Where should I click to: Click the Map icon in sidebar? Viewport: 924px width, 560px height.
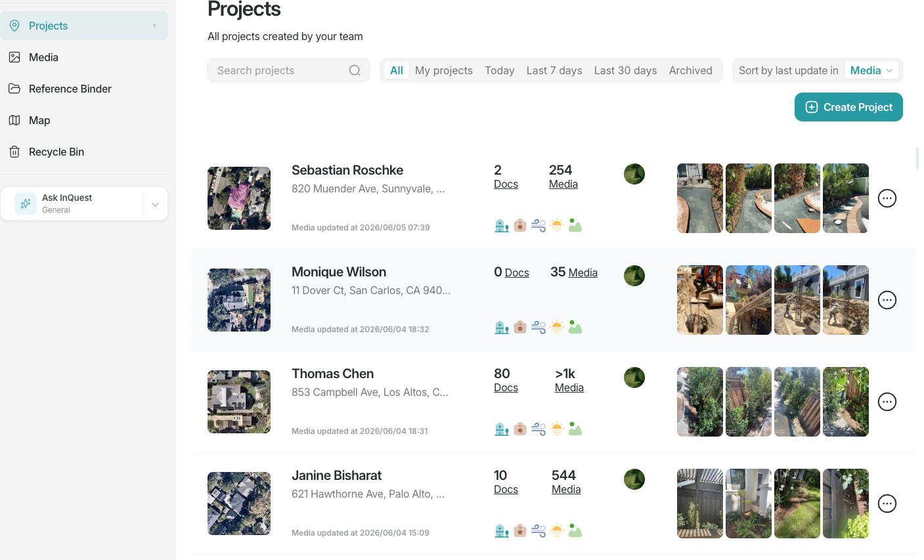click(x=14, y=120)
